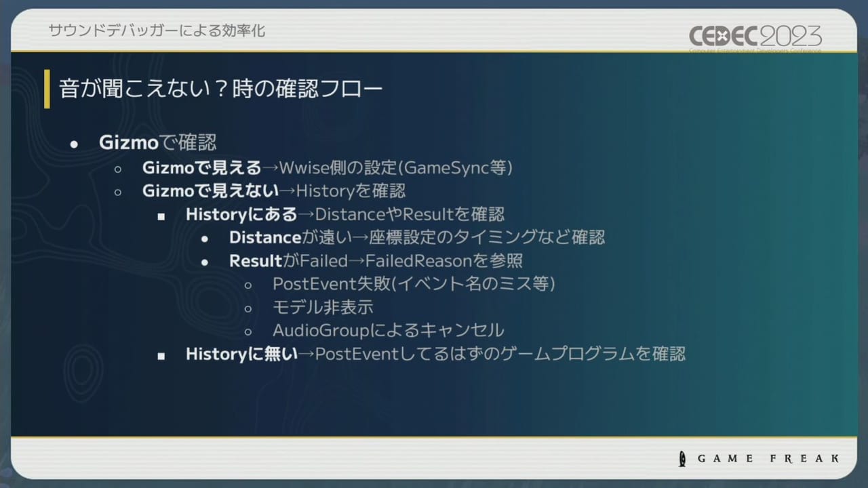The height and width of the screenshot is (488, 868).
Task: Click the line 'Gizmoで見える→Wwise側の設定(GameSync等)'
Action: pos(327,167)
